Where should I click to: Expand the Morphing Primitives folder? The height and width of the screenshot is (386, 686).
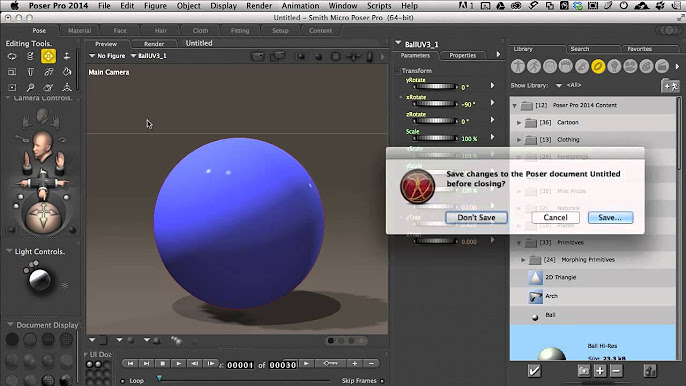click(x=523, y=260)
